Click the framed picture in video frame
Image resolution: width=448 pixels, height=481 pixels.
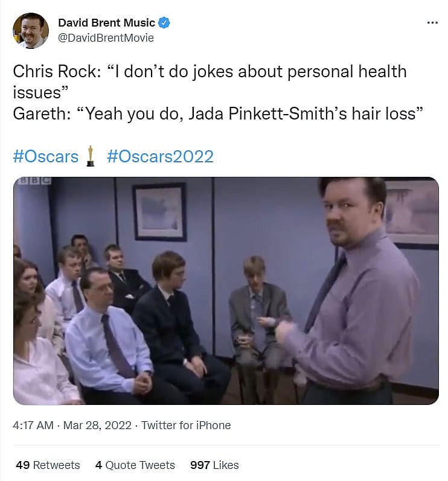(159, 212)
